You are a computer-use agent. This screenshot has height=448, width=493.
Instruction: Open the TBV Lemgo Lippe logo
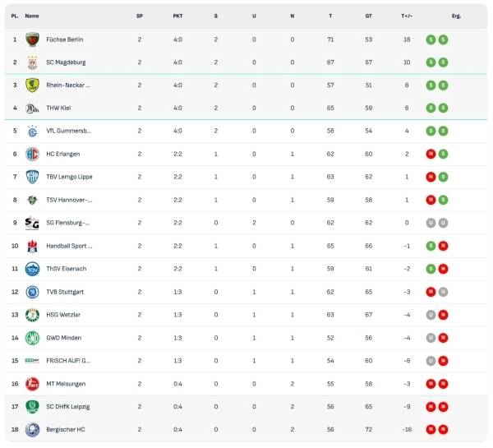(x=32, y=177)
